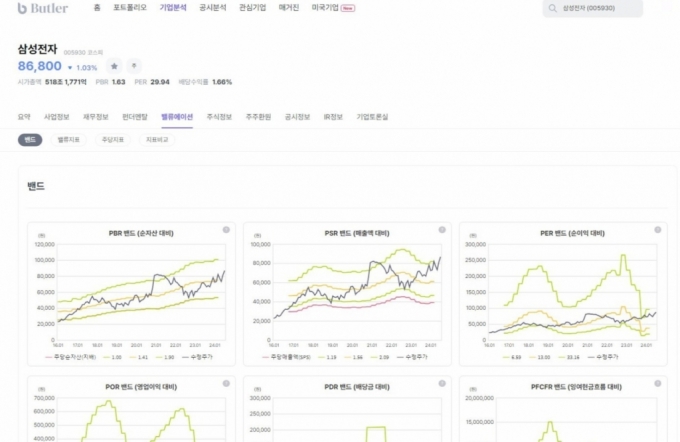Click the POR 밴드 (영업이익 대비) chart title
The width and height of the screenshot is (680, 442).
pyautogui.click(x=141, y=387)
